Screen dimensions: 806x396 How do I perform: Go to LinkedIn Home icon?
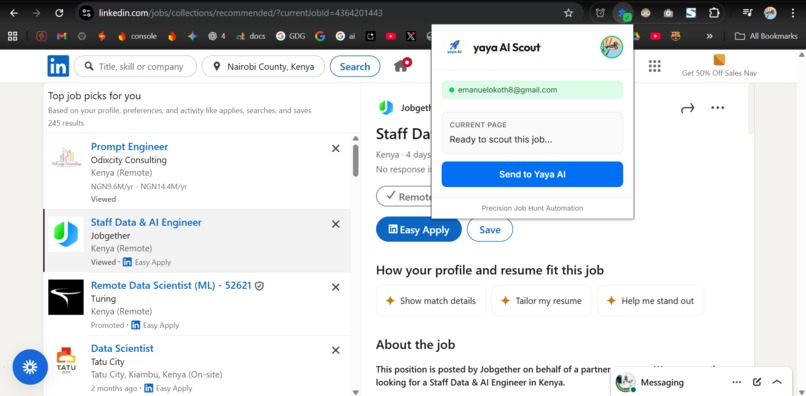402,65
